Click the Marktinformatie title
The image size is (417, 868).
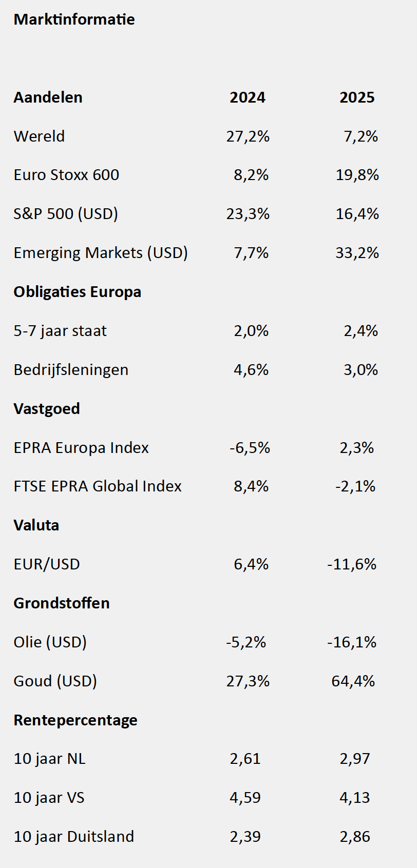click(74, 19)
